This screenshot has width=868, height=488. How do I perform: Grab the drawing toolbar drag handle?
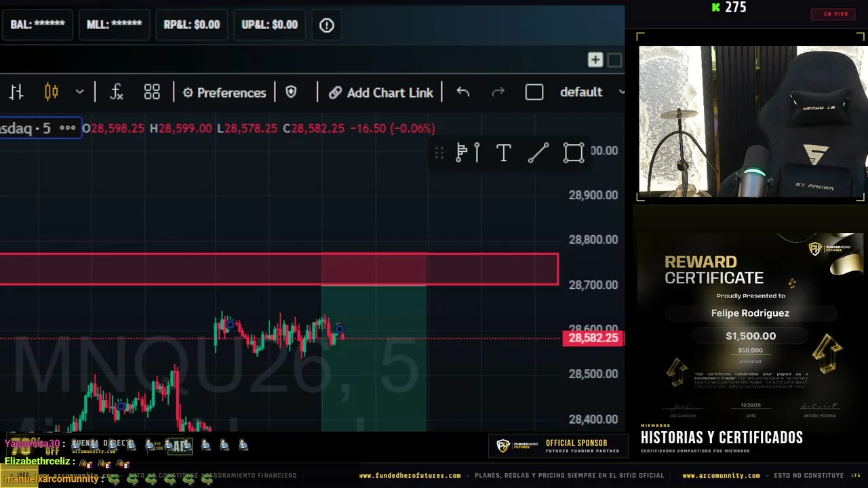point(439,153)
